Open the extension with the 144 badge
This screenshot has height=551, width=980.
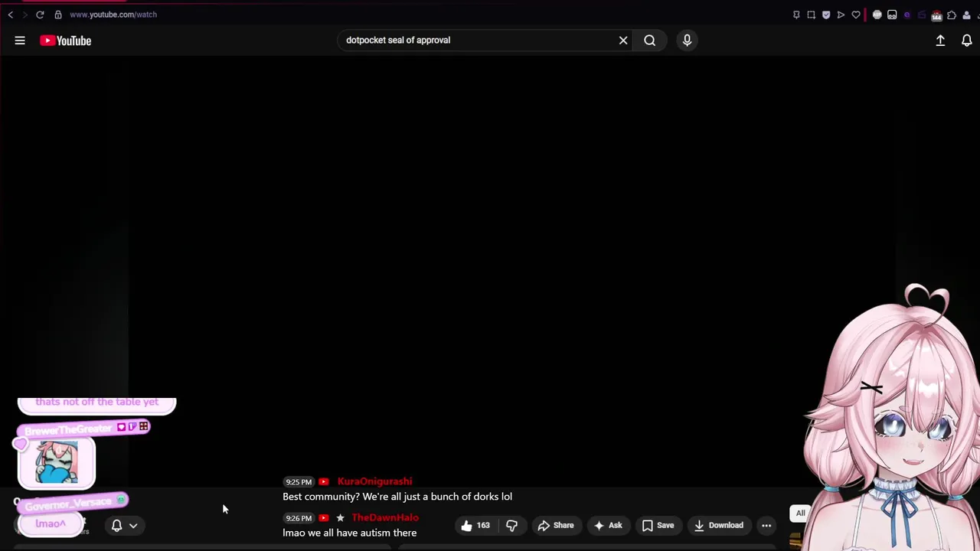coord(936,15)
